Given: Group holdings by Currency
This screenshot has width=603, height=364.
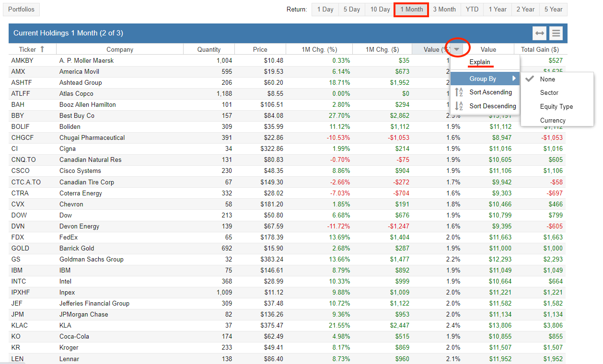Looking at the screenshot, I should point(553,121).
